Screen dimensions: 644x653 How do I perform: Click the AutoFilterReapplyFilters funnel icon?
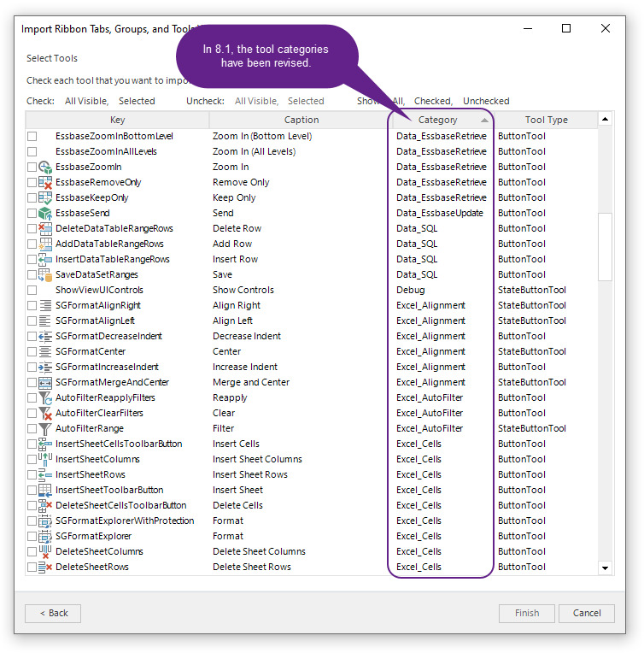pyautogui.click(x=45, y=398)
